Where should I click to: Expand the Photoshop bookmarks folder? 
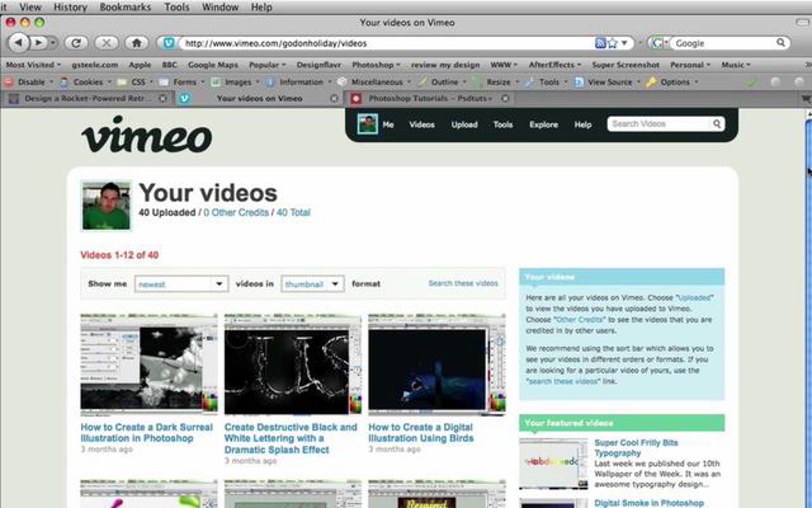(376, 65)
